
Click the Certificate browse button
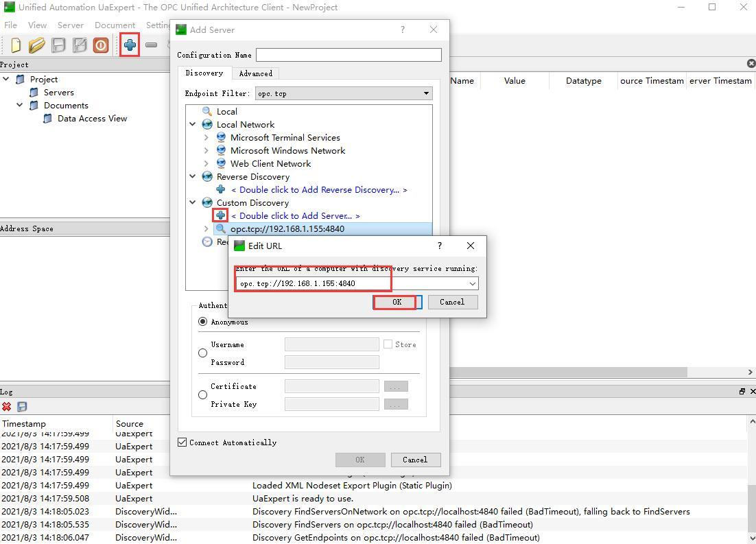396,386
